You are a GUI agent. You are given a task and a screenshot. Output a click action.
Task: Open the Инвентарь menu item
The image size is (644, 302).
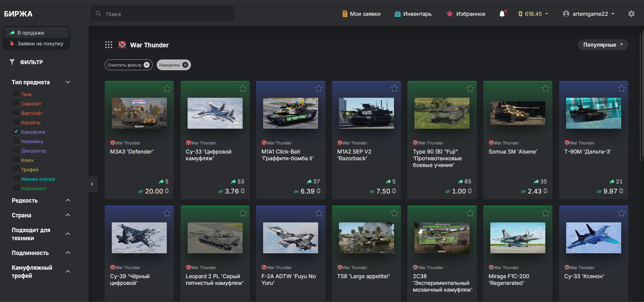[x=413, y=14]
